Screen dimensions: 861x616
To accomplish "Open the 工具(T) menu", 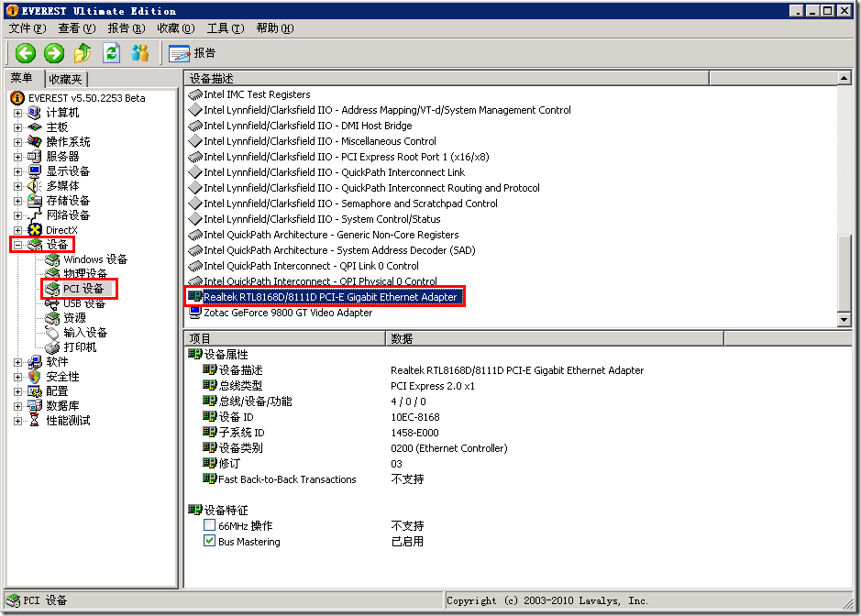I will click(226, 28).
